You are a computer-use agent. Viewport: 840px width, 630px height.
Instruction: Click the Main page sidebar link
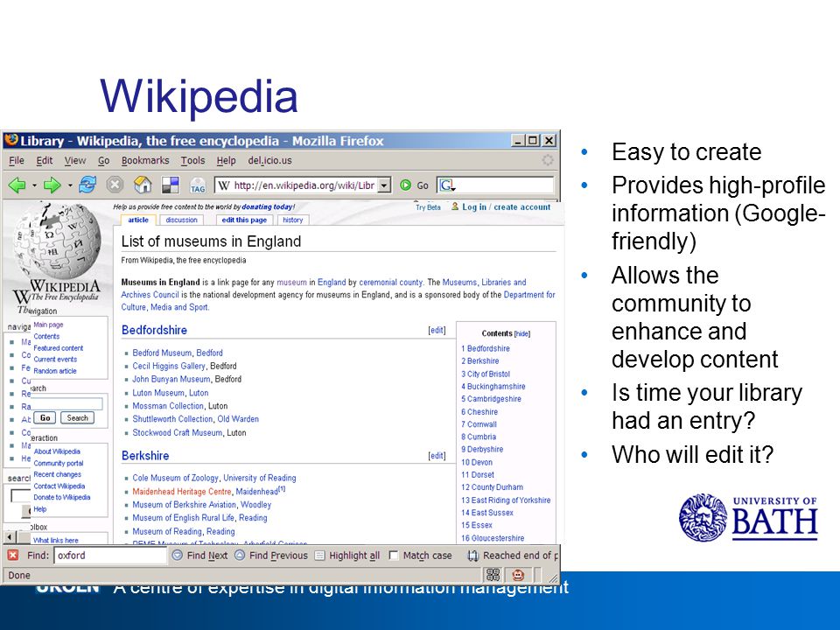tap(48, 325)
